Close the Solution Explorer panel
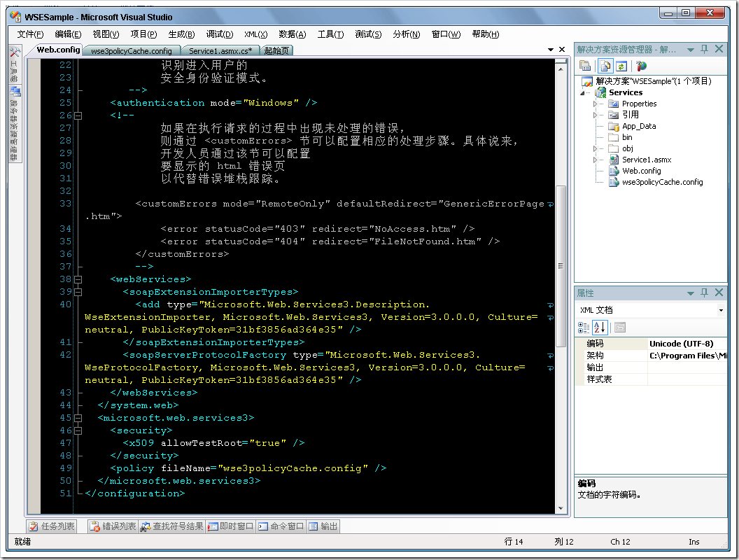 (719, 49)
